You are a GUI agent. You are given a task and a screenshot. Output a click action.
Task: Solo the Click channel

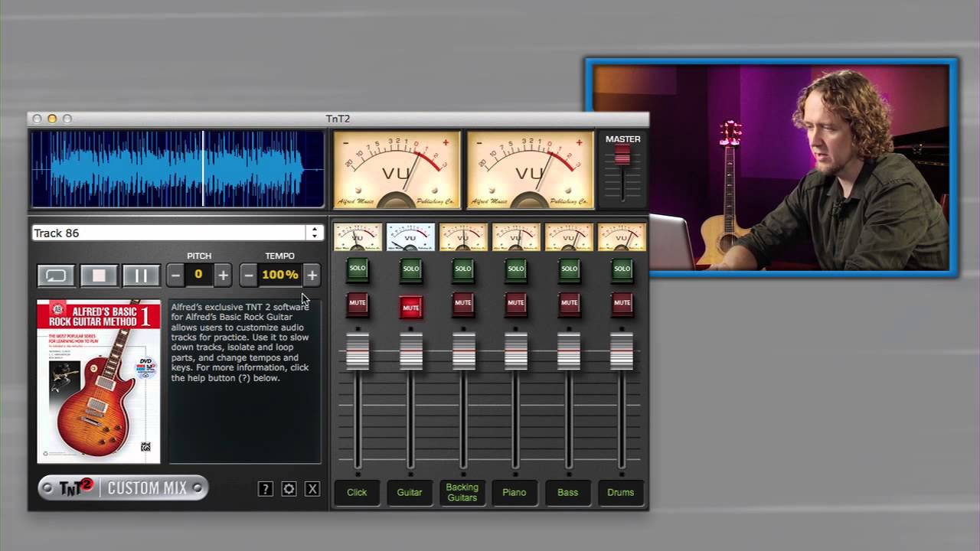point(358,269)
